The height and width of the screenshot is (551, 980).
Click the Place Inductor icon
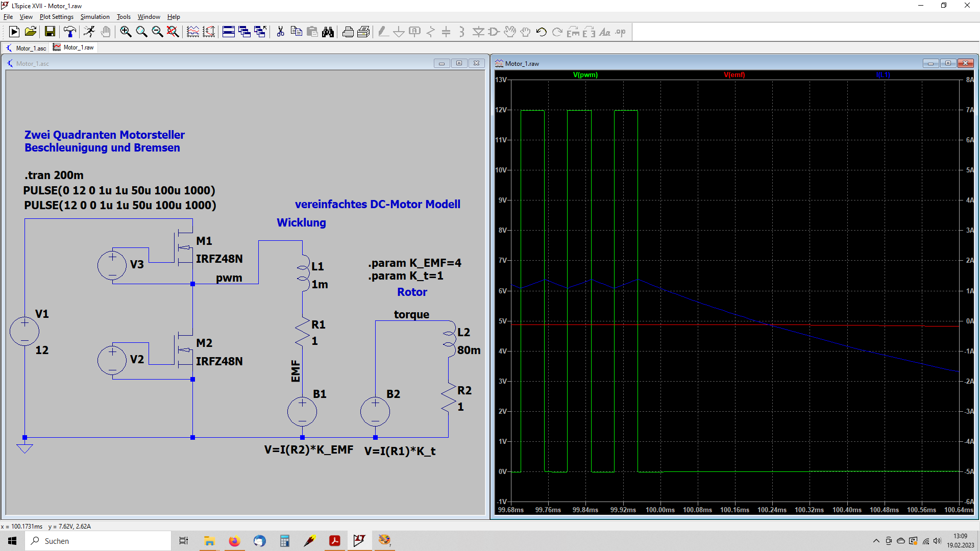point(462,32)
